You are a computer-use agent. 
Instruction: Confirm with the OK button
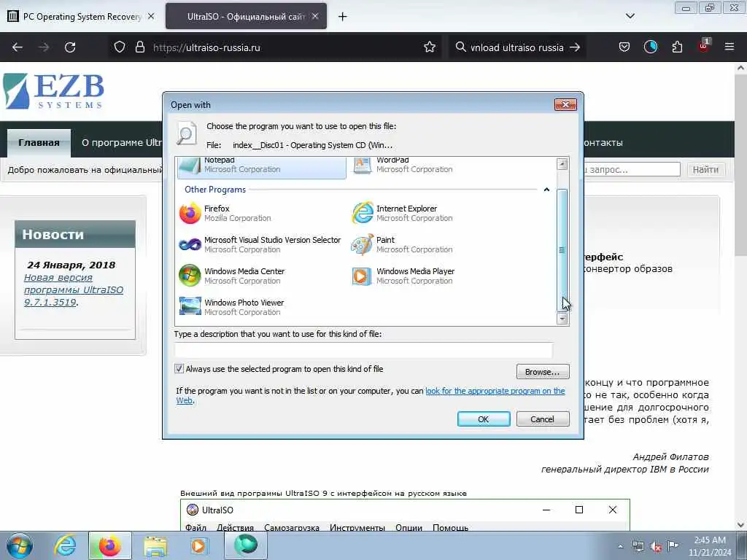click(x=484, y=419)
